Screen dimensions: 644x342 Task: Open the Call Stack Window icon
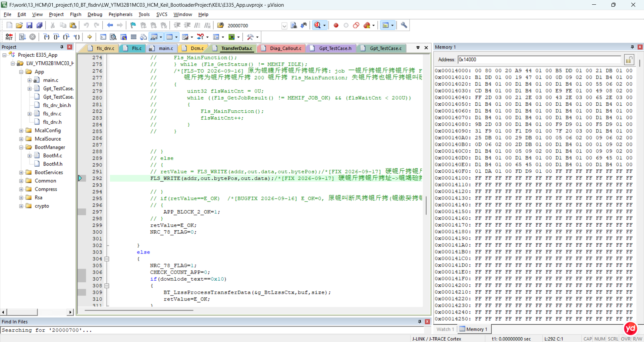(x=144, y=37)
